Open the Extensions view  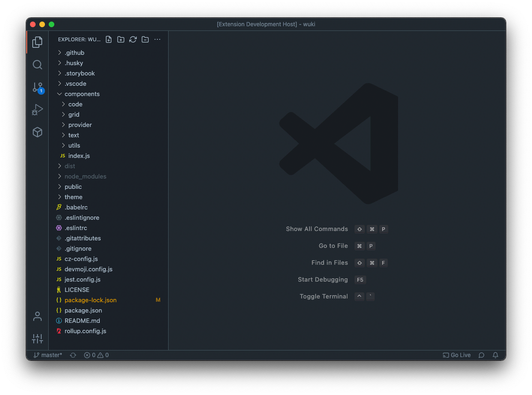(x=37, y=132)
